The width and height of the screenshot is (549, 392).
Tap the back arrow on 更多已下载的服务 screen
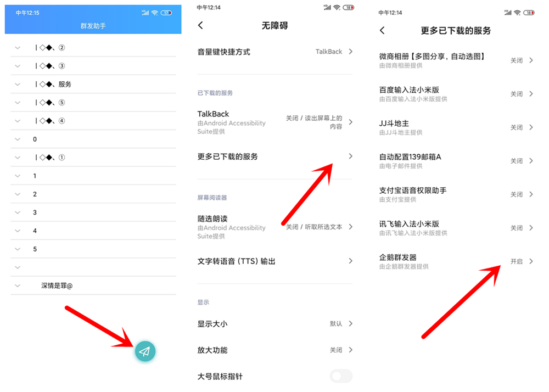click(381, 31)
